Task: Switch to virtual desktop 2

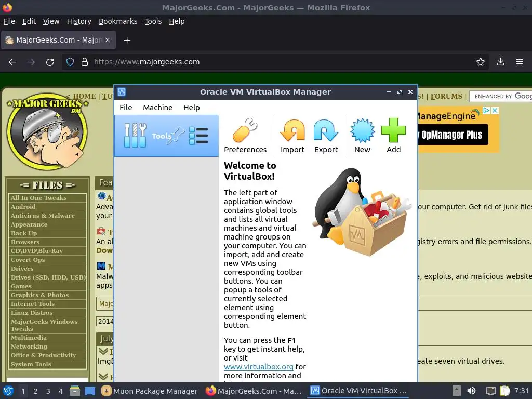Action: pyautogui.click(x=36, y=391)
